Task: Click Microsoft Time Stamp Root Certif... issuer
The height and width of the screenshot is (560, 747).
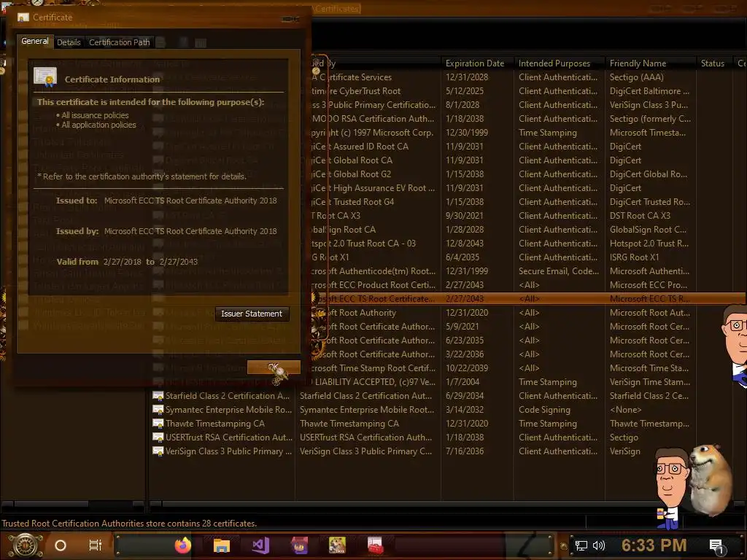Action: [373, 368]
